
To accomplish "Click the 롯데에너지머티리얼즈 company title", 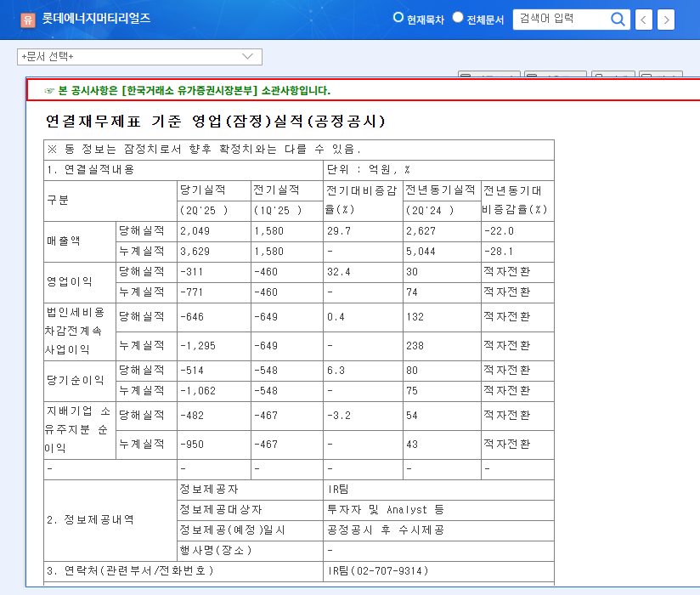I will [x=96, y=19].
